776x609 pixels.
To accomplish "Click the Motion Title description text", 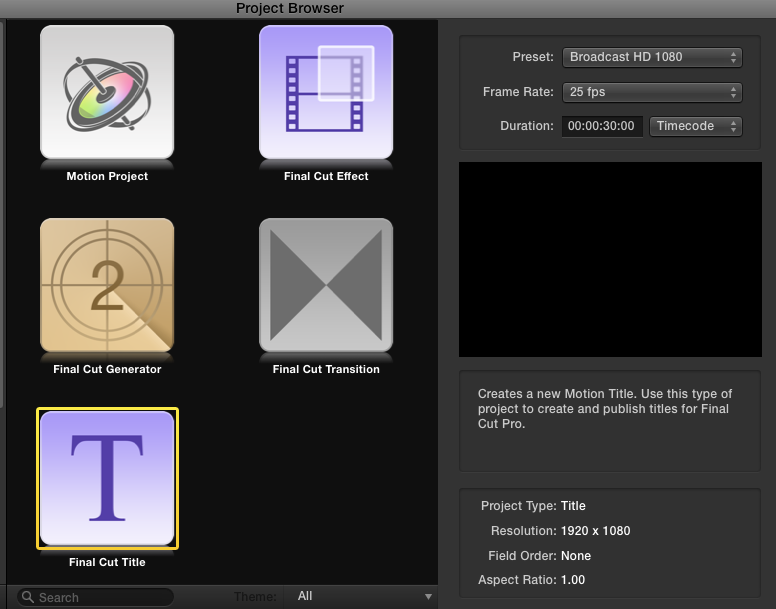I will coord(604,408).
